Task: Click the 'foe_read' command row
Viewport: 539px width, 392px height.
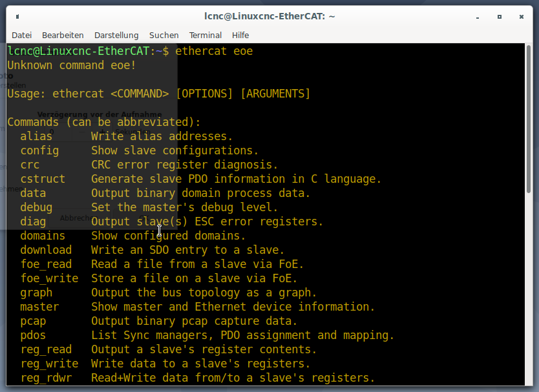Action: tap(162, 264)
